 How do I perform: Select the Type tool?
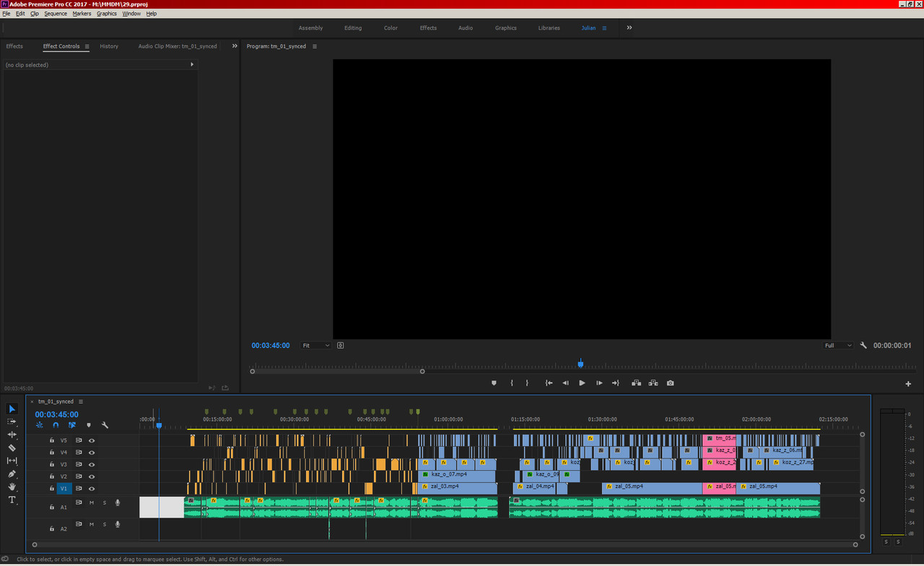coord(12,500)
